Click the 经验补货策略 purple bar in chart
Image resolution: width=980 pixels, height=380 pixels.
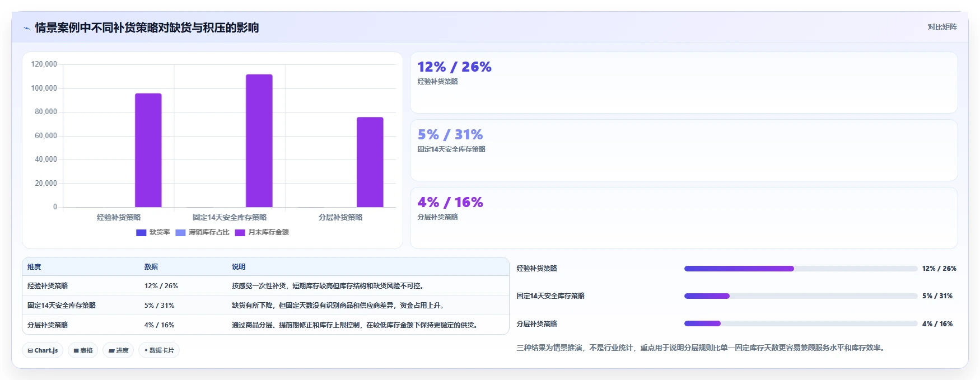pos(148,150)
